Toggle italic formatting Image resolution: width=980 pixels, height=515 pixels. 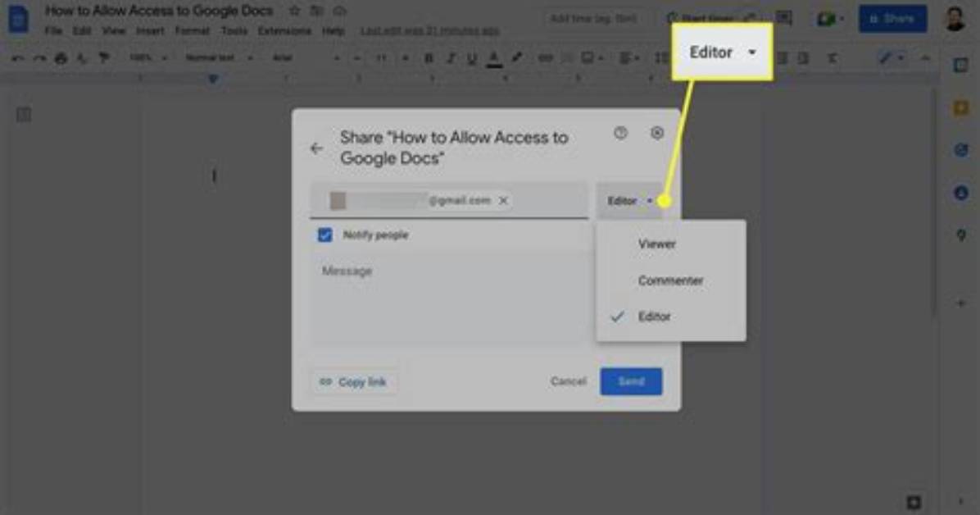coord(450,58)
